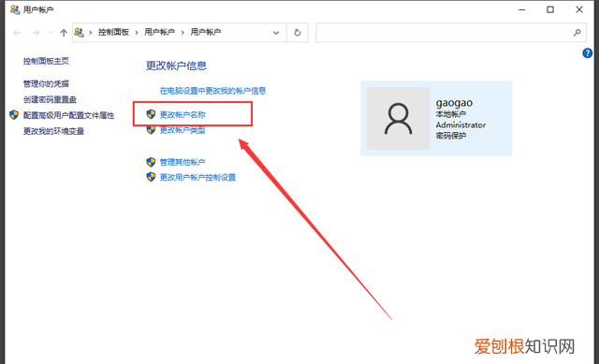The height and width of the screenshot is (364, 599).
Task: Open help with the question mark icon
Action: coord(587,53)
